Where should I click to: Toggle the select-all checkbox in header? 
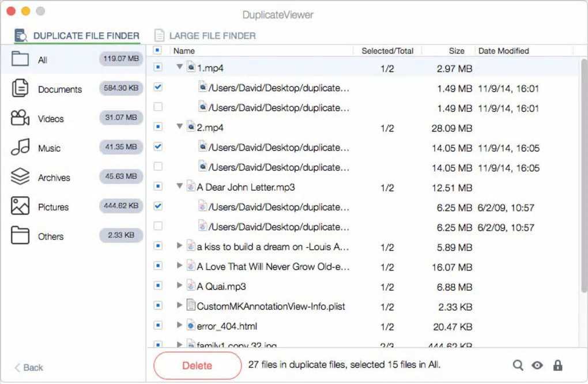[x=158, y=50]
